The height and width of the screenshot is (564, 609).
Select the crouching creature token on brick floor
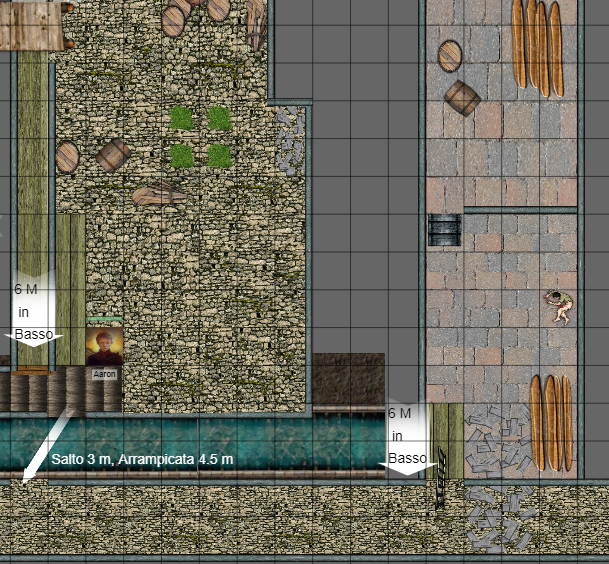coord(559,307)
